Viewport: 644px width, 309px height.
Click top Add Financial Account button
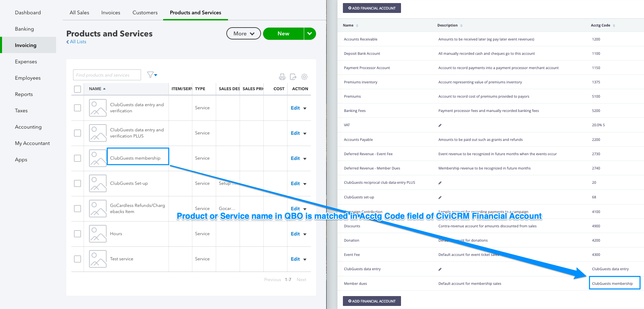(372, 8)
